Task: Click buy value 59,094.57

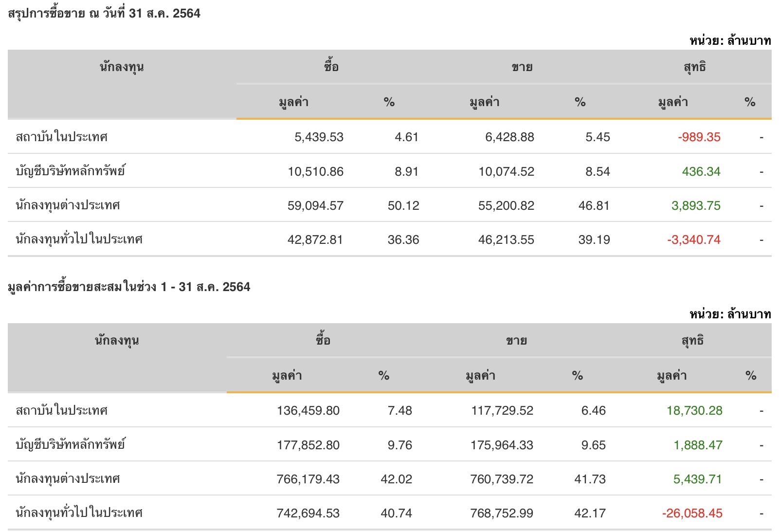Action: [x=315, y=206]
